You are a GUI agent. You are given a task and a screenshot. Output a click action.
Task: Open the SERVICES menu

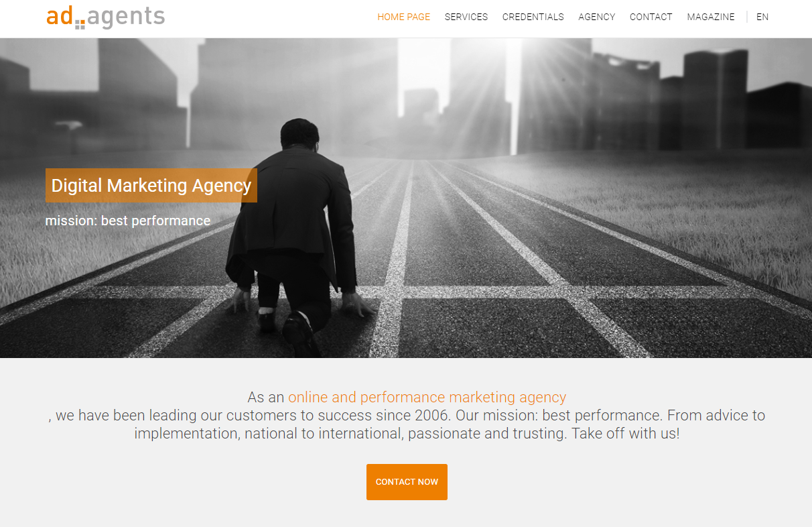coord(466,17)
